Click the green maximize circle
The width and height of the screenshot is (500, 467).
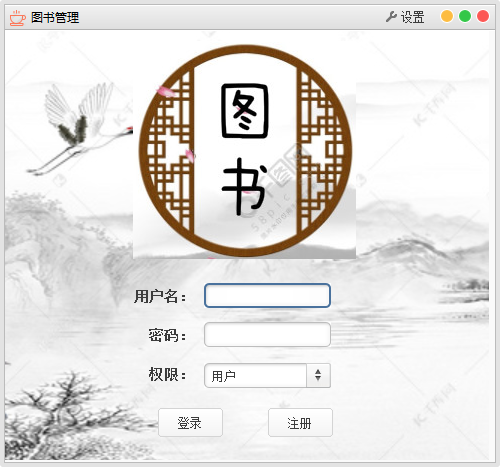click(x=465, y=16)
